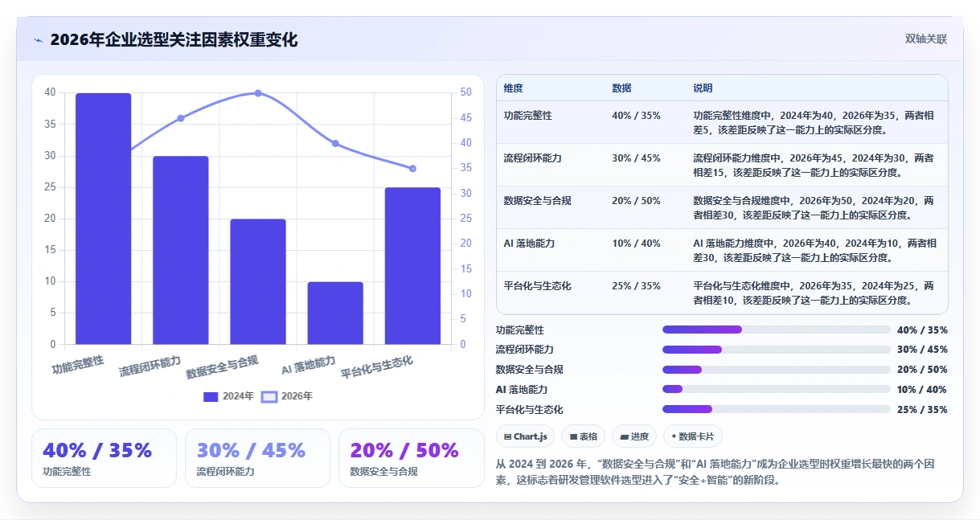
Task: Click the 说明 table column header
Action: click(x=703, y=88)
